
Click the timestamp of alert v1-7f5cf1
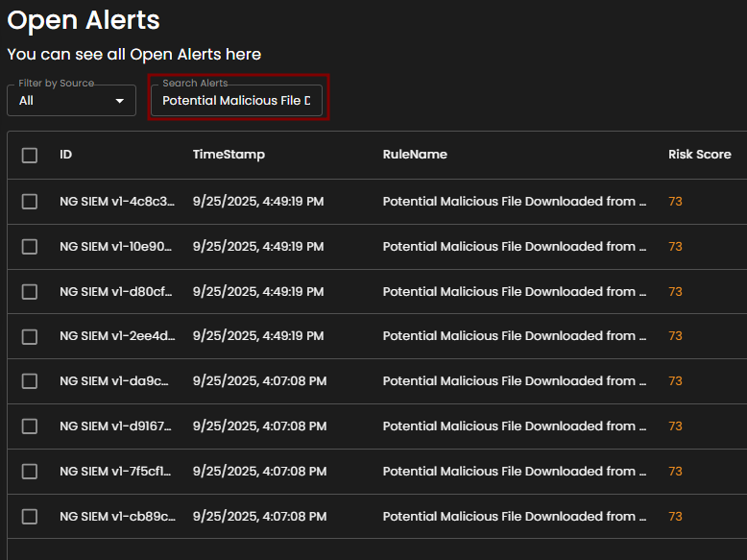(259, 472)
